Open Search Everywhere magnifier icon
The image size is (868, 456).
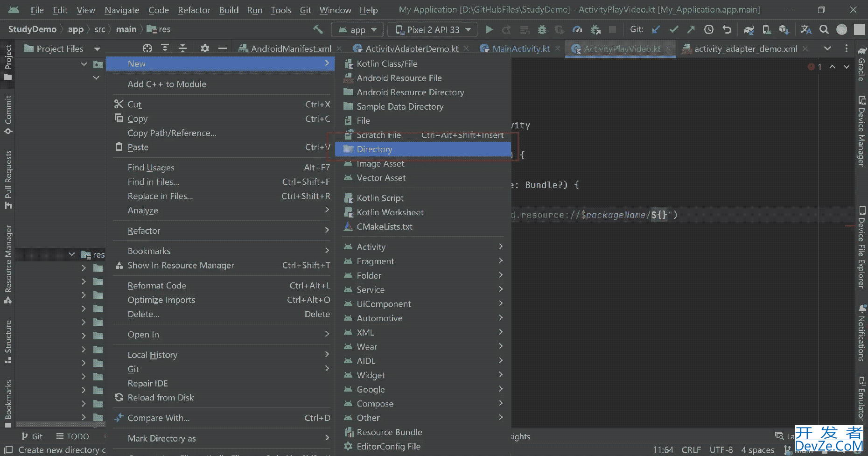824,29
